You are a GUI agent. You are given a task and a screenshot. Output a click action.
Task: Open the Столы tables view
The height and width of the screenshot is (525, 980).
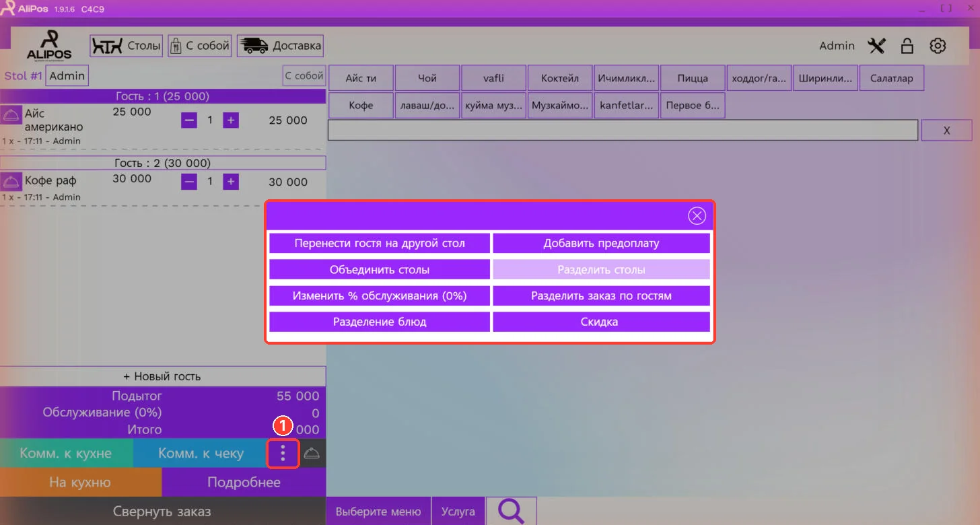[x=127, y=46]
